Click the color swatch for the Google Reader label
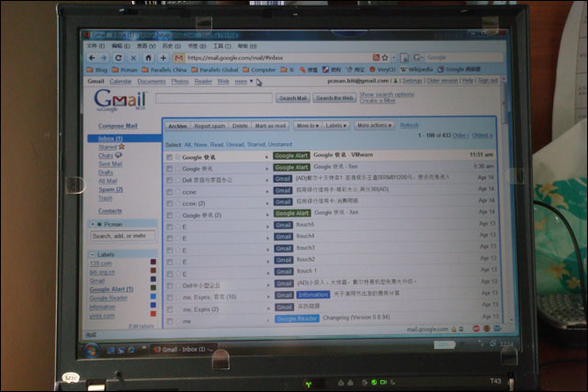Screen dimensions: 588x392 pos(153,297)
